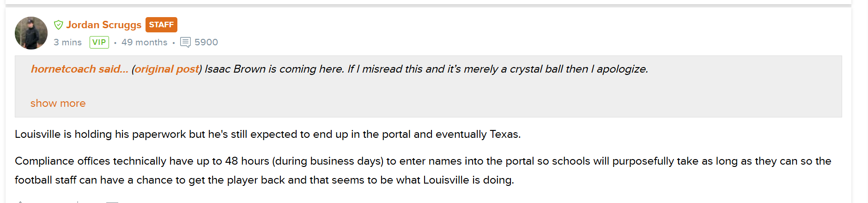The image size is (868, 203).
Task: Click the post count speech-bubble icon
Action: (x=185, y=43)
